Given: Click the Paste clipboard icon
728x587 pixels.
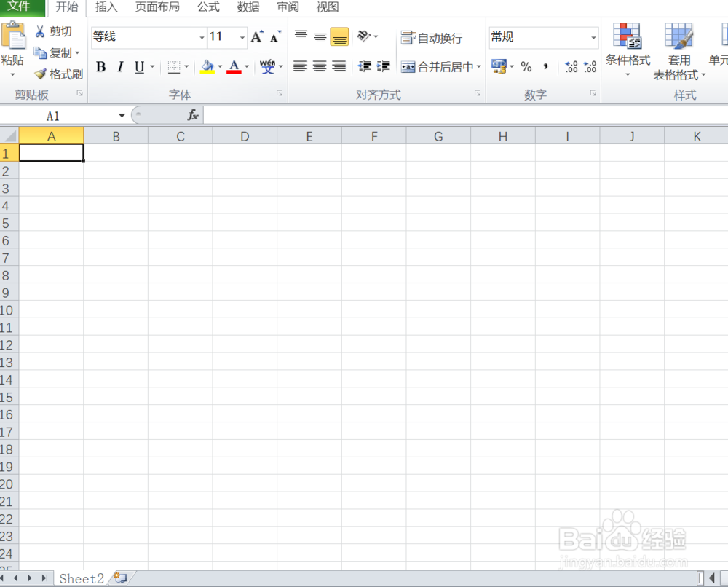Looking at the screenshot, I should click(x=13, y=36).
